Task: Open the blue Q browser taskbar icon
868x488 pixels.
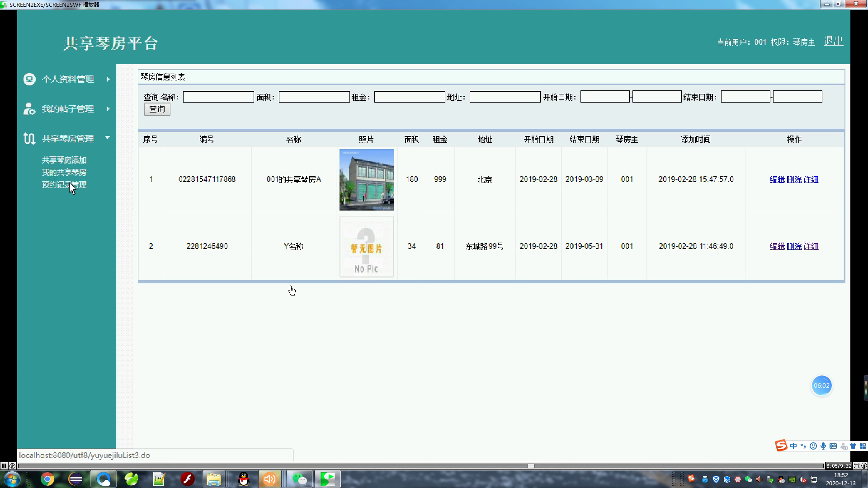Action: click(104, 479)
